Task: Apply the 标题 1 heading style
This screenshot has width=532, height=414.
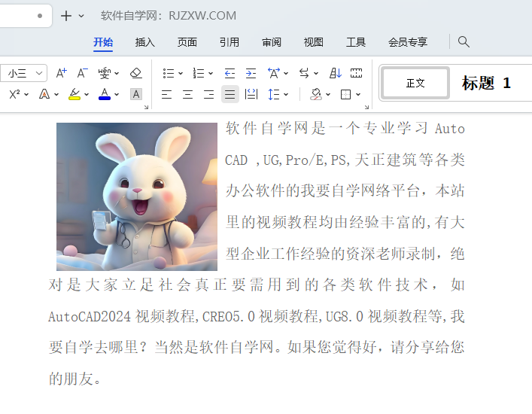Action: tap(486, 83)
